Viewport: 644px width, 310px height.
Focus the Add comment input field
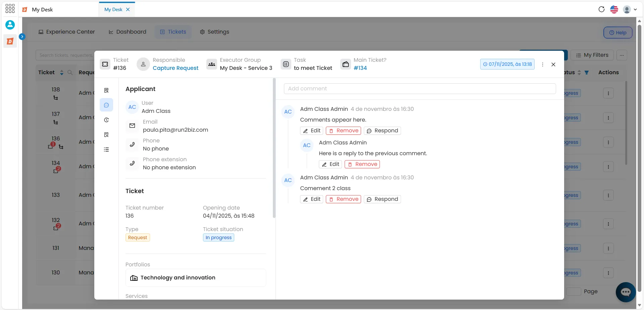420,89
